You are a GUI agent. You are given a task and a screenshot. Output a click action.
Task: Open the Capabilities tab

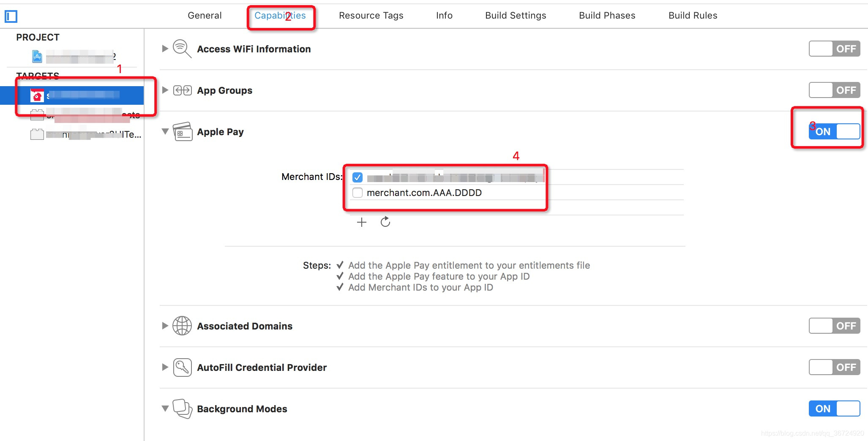tap(280, 16)
